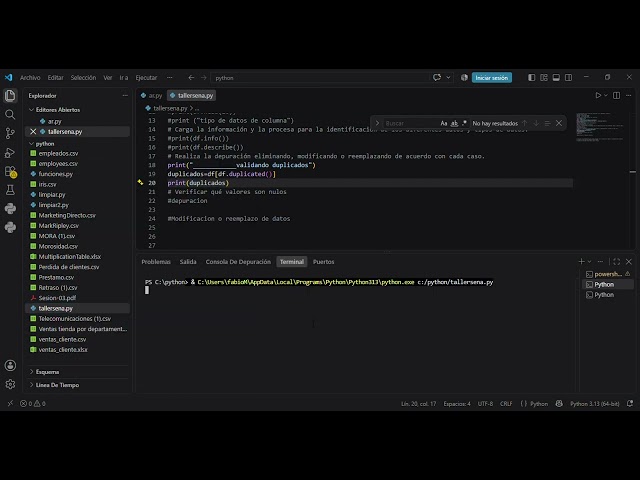
Task: Customize layout icon in title bar
Action: [544, 78]
